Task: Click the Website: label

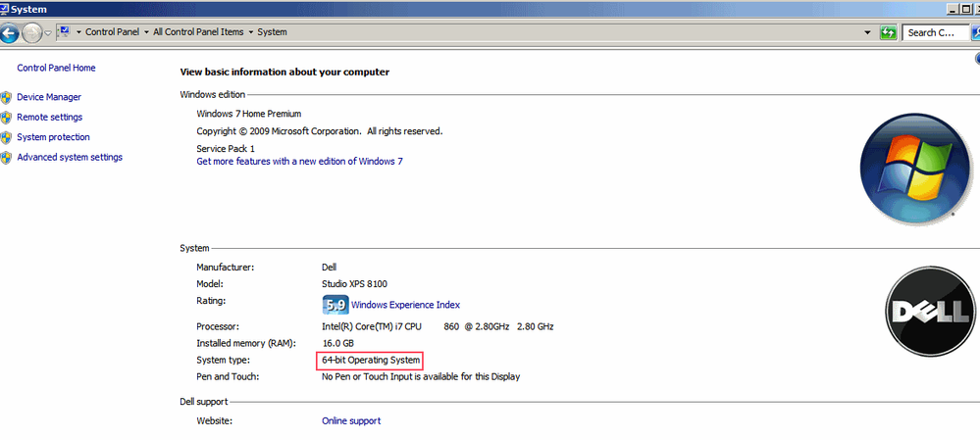Action: (x=215, y=421)
